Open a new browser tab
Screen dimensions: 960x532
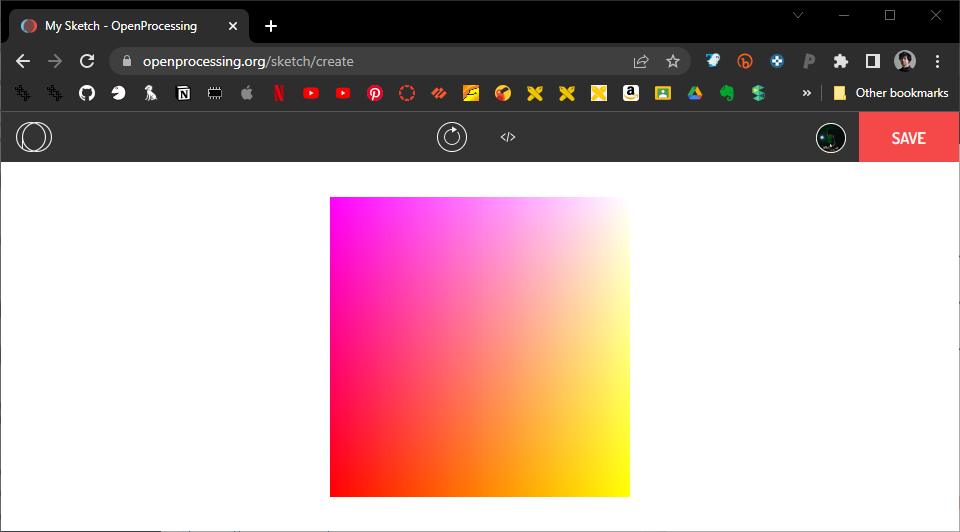tap(271, 26)
